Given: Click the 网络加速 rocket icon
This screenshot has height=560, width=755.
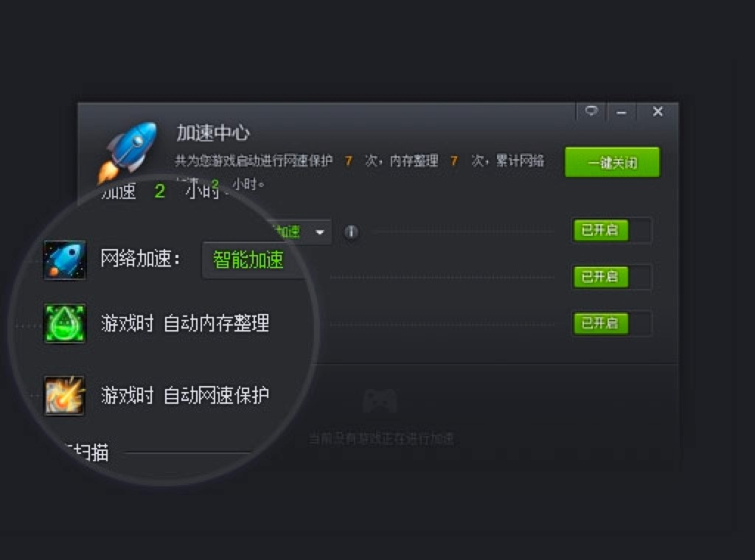Looking at the screenshot, I should pos(65,260).
